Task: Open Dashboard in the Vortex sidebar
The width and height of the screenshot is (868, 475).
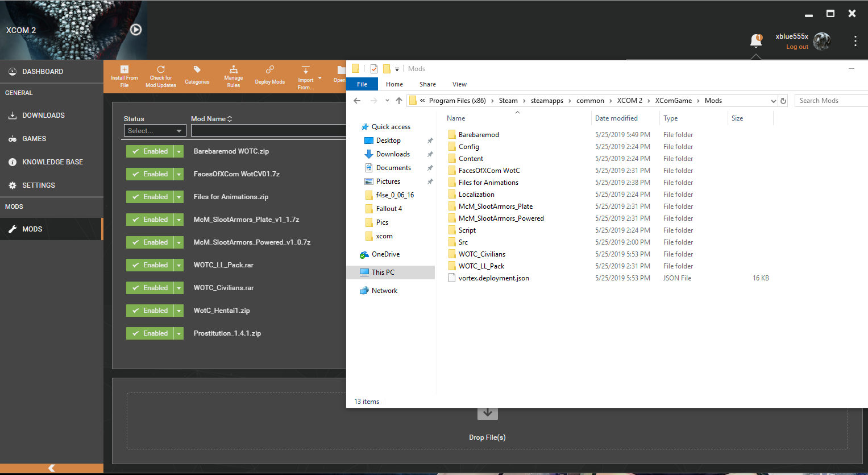Action: (51, 72)
